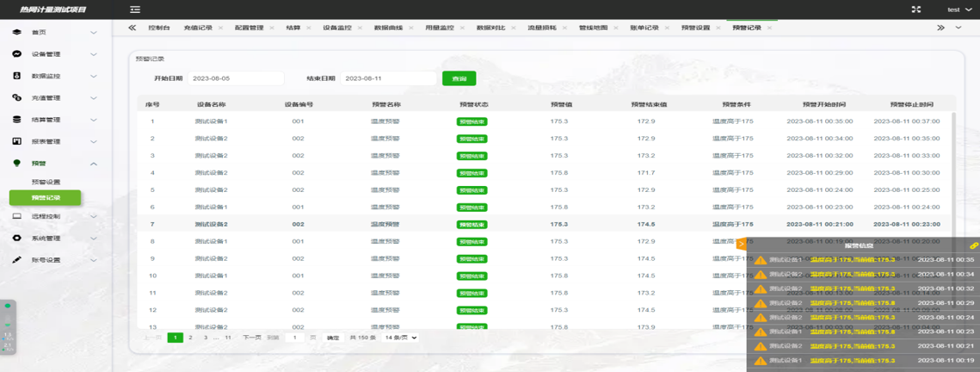Close the 结算 tab
980x372 pixels.
(309, 28)
